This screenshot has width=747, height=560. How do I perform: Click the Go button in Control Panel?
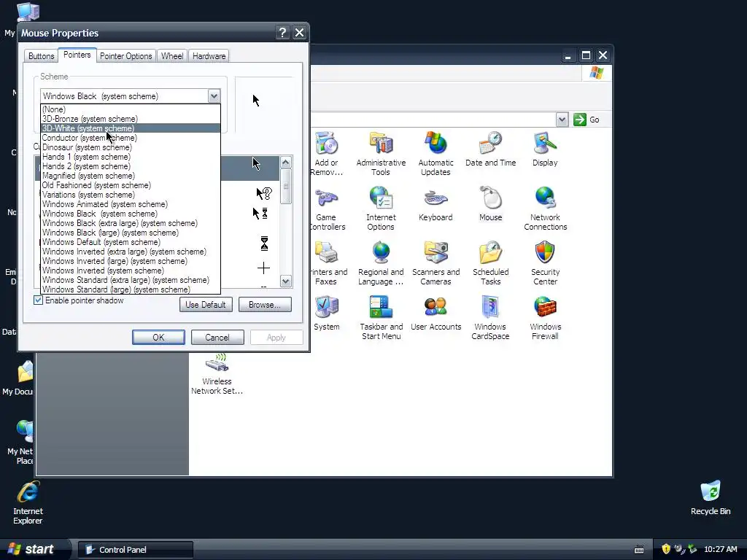[x=587, y=120]
